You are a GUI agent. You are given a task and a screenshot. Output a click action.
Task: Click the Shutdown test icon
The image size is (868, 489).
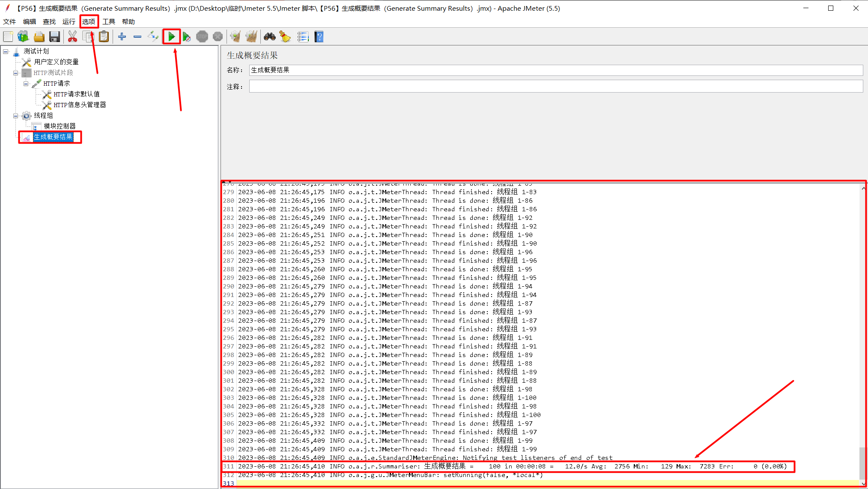point(218,37)
